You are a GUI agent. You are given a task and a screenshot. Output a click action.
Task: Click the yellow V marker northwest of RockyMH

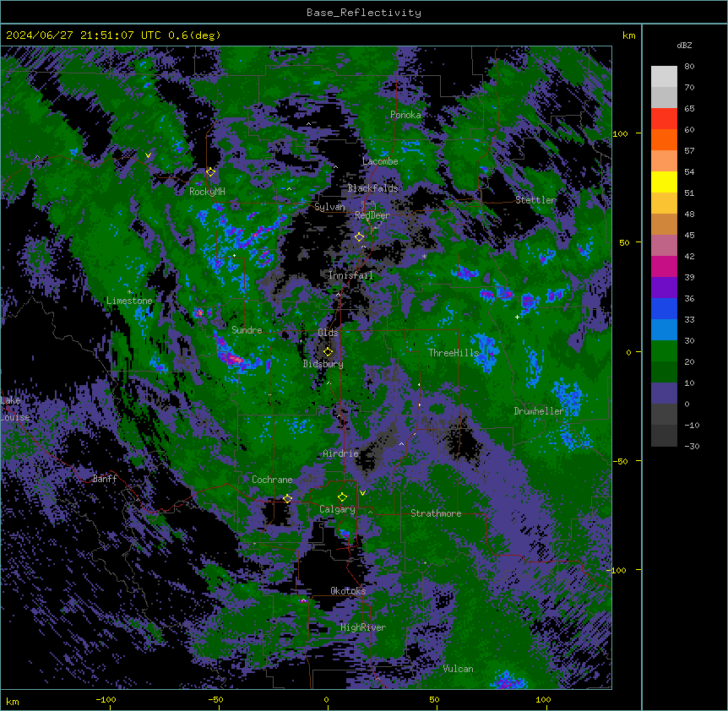(x=148, y=155)
